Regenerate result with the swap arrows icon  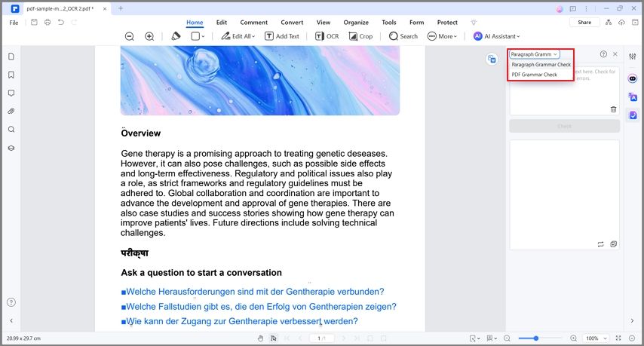[x=600, y=244]
